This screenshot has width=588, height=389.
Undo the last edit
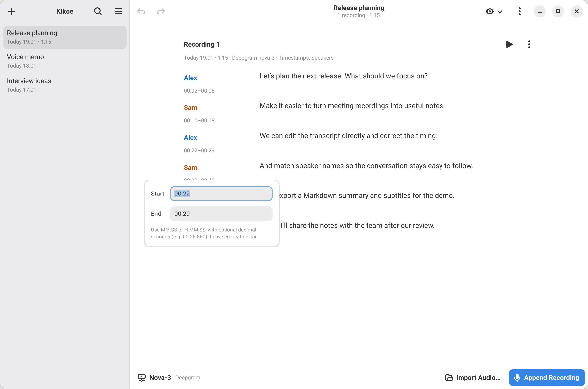tap(141, 11)
